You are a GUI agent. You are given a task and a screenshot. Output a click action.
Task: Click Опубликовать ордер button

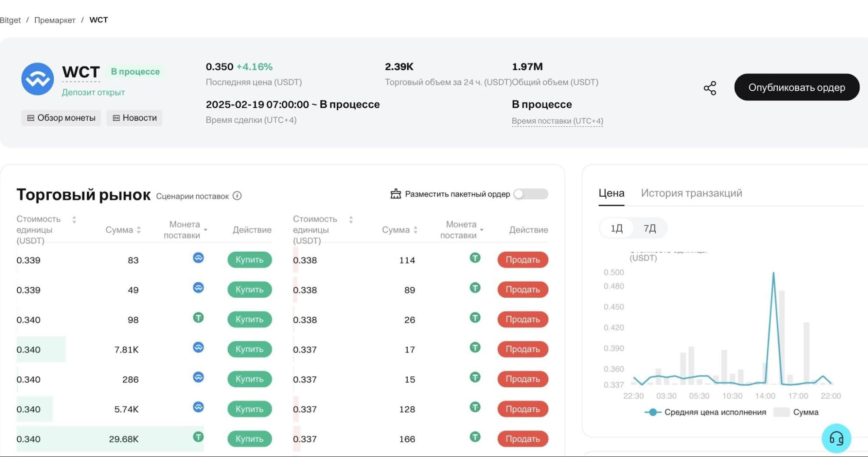tap(797, 87)
